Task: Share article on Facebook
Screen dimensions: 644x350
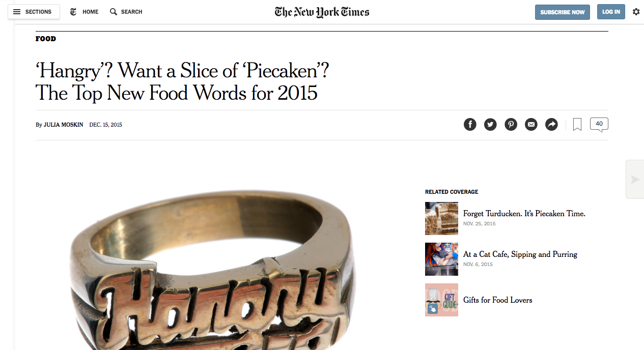Action: pos(470,124)
